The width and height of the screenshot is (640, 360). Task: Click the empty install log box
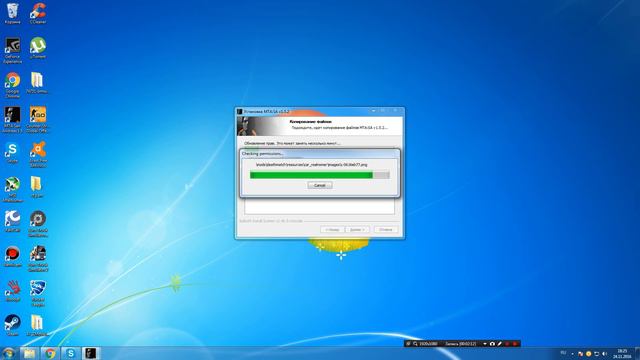pyautogui.click(x=320, y=206)
